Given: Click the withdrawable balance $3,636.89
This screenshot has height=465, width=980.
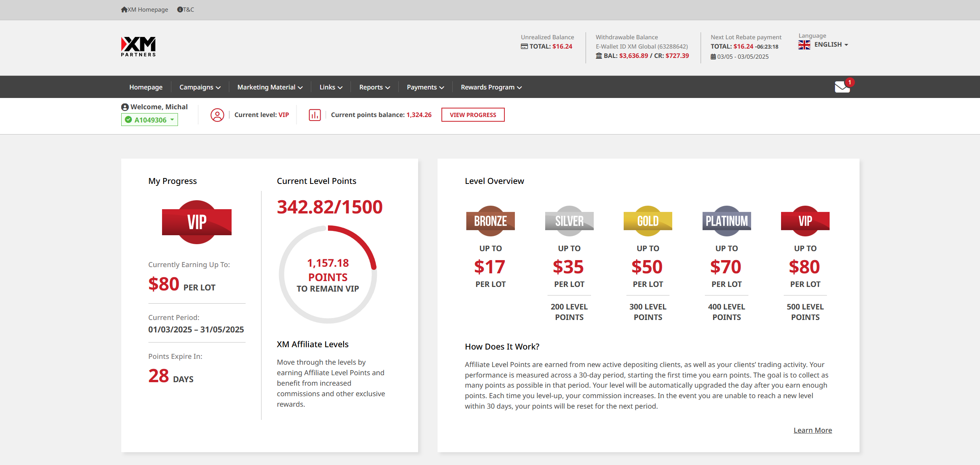Looking at the screenshot, I should pos(633,56).
